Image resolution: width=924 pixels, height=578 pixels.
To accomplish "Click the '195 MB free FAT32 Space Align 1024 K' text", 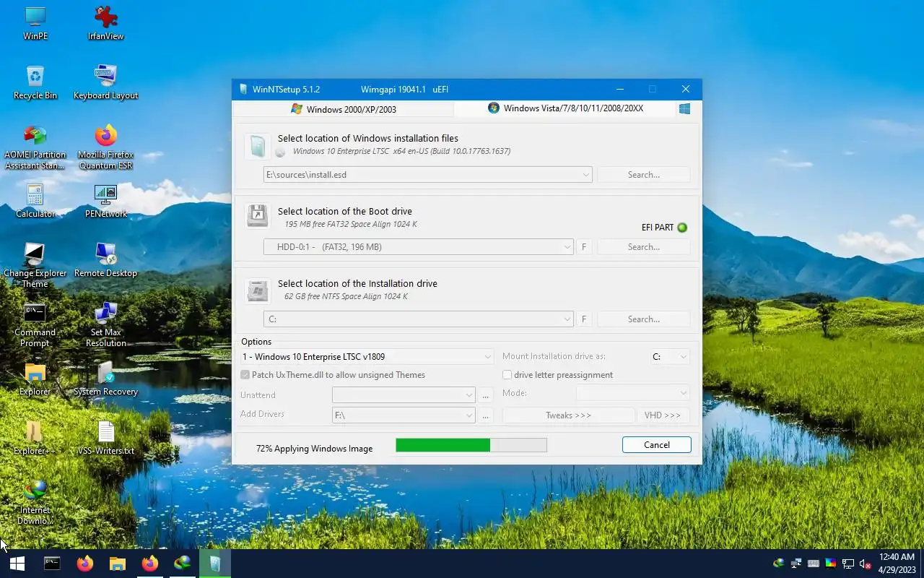I will tap(351, 224).
